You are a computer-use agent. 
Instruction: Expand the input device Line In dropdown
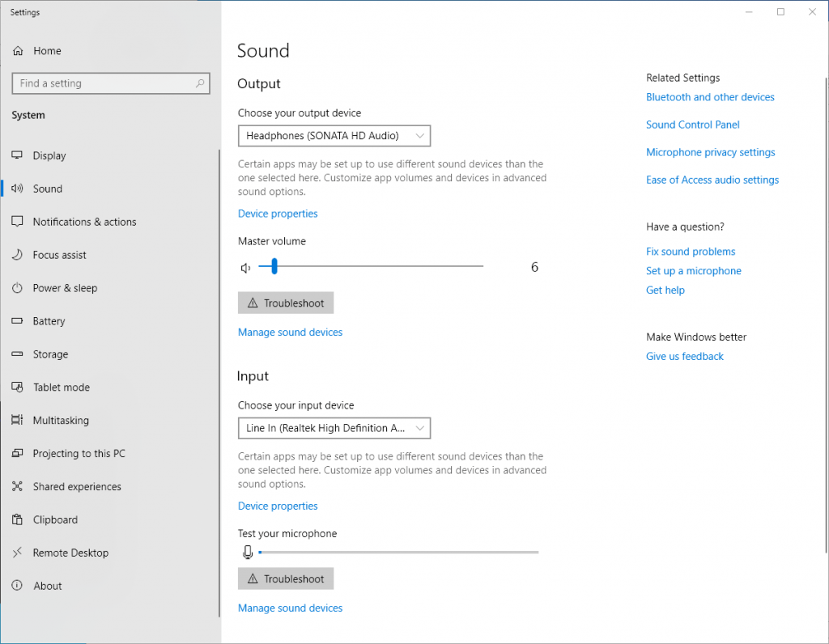(x=334, y=428)
